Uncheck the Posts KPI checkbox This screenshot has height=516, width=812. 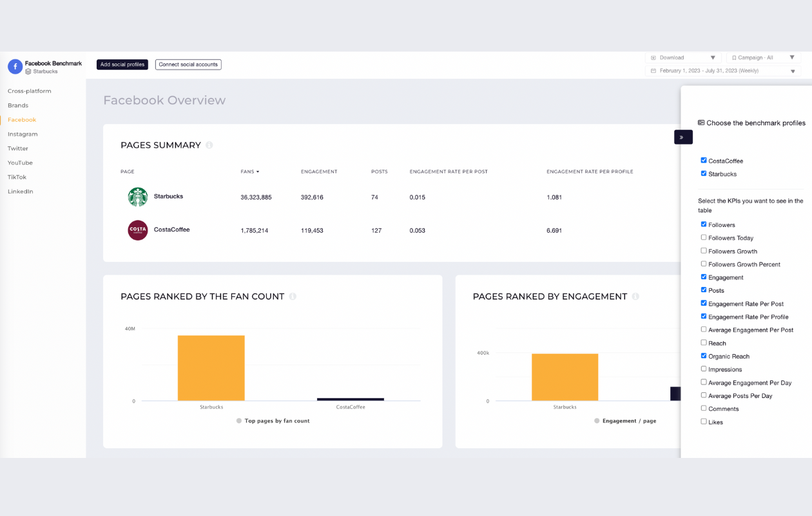704,290
